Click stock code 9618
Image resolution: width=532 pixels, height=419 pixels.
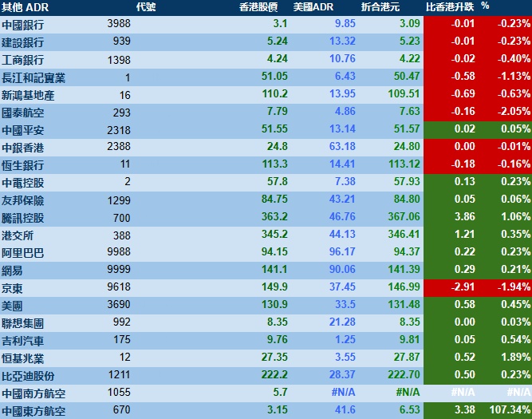coord(119,287)
